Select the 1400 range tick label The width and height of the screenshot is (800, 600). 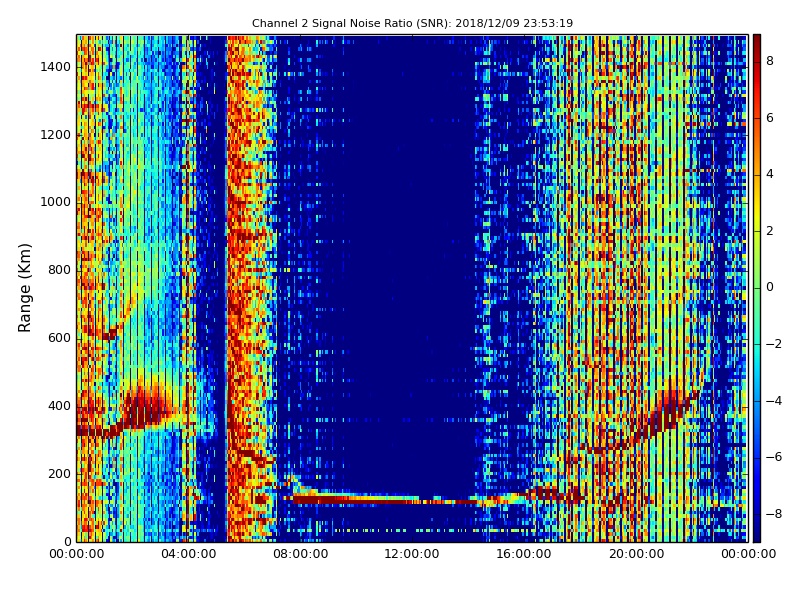click(x=55, y=67)
